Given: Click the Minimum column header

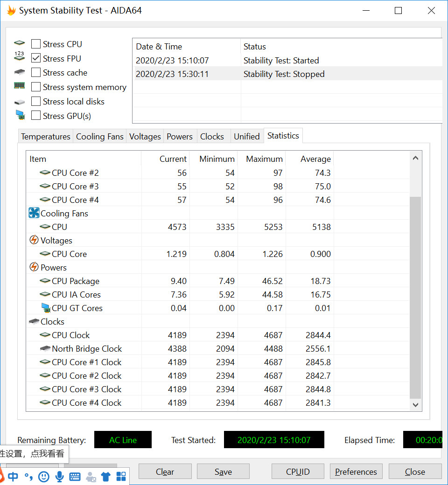Looking at the screenshot, I should [214, 159].
